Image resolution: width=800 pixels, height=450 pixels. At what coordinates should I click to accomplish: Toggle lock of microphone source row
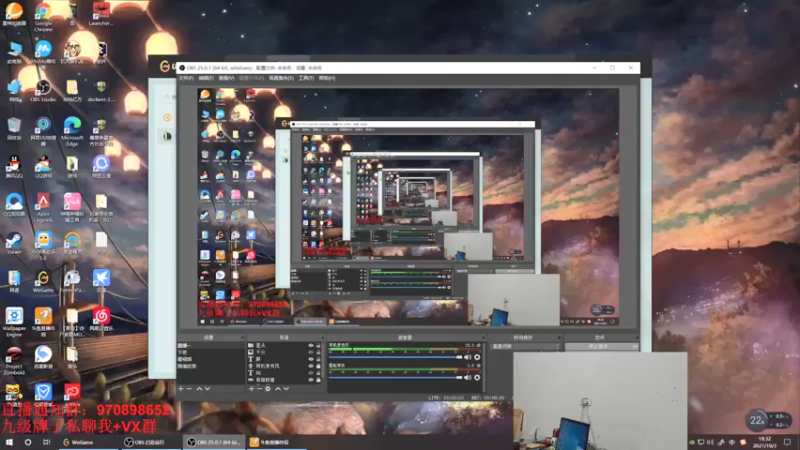[318, 366]
